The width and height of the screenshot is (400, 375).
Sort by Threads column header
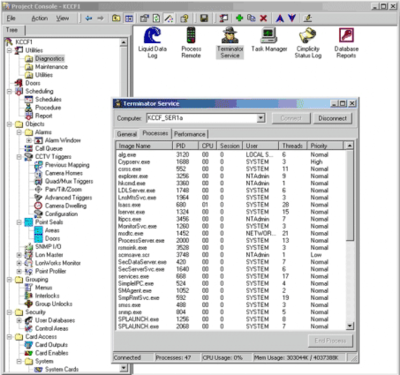[292, 146]
